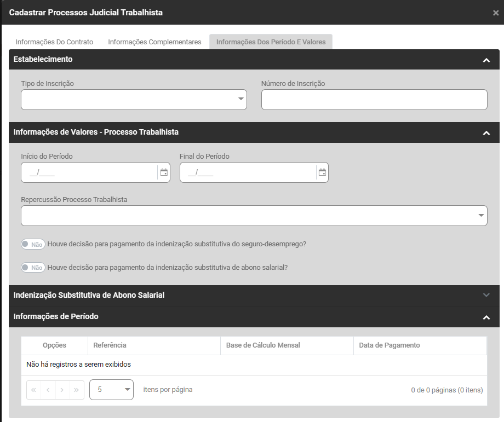Open Tipo de Inscrição dropdown
The height and width of the screenshot is (422, 504).
pos(134,100)
